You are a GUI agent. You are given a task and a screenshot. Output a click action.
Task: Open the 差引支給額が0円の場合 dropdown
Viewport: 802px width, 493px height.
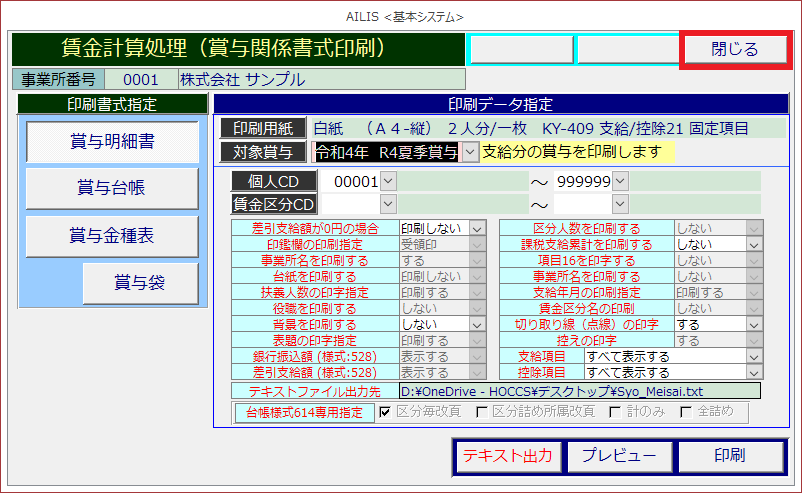click(477, 229)
